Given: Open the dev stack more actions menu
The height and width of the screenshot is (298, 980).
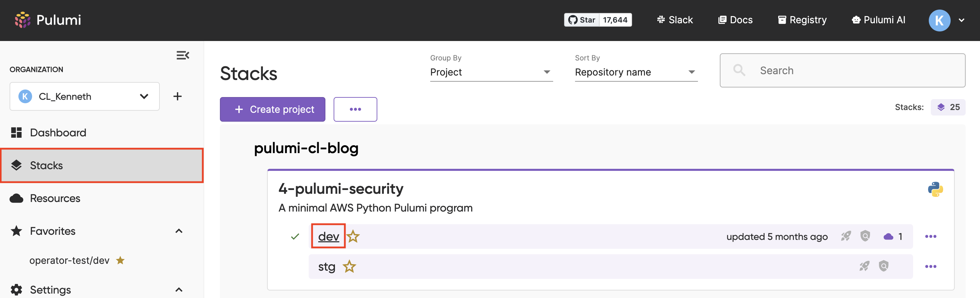Looking at the screenshot, I should click(x=930, y=236).
